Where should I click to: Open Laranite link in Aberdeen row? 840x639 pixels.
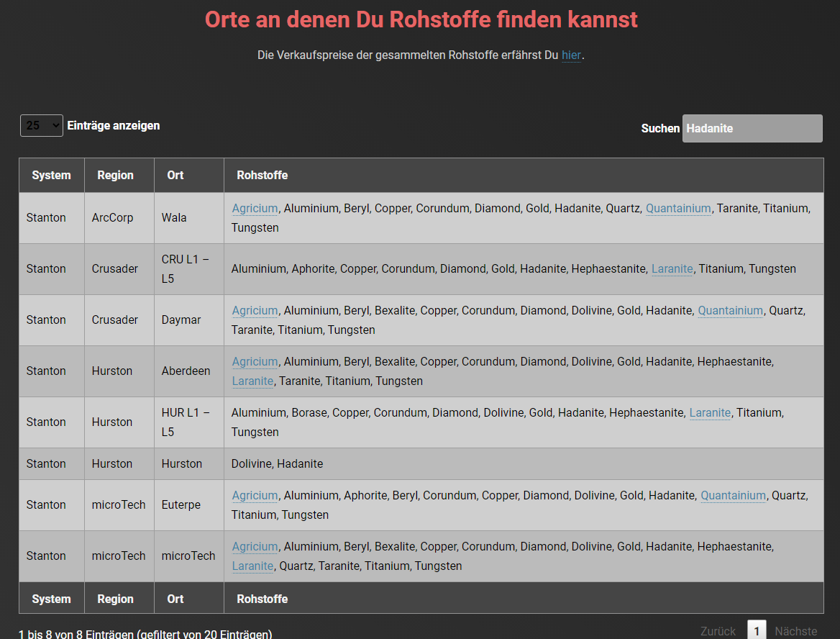(253, 381)
